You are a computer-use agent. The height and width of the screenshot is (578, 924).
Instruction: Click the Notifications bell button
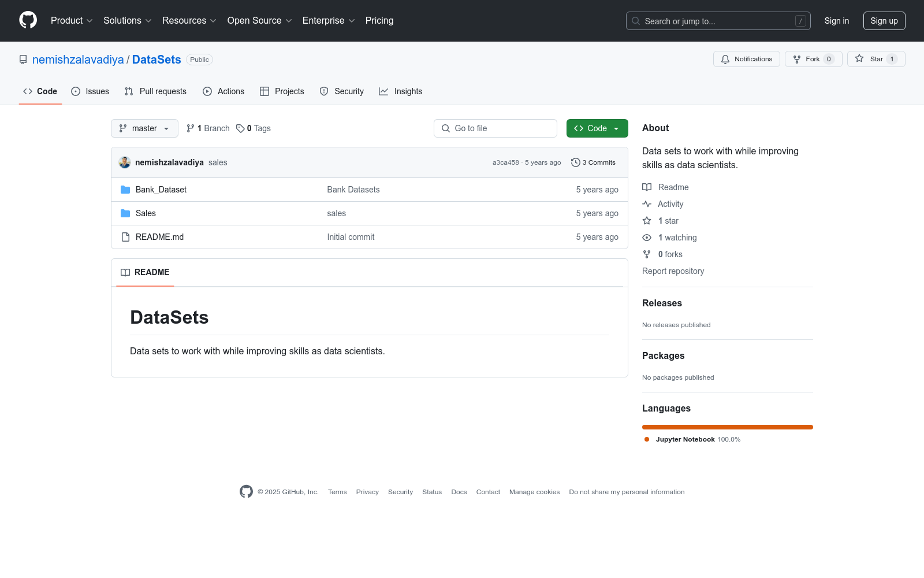coord(747,59)
